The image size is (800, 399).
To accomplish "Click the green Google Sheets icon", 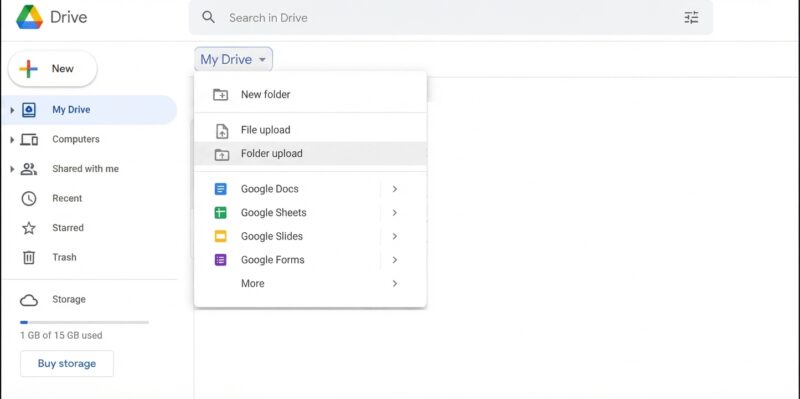I will 220,213.
